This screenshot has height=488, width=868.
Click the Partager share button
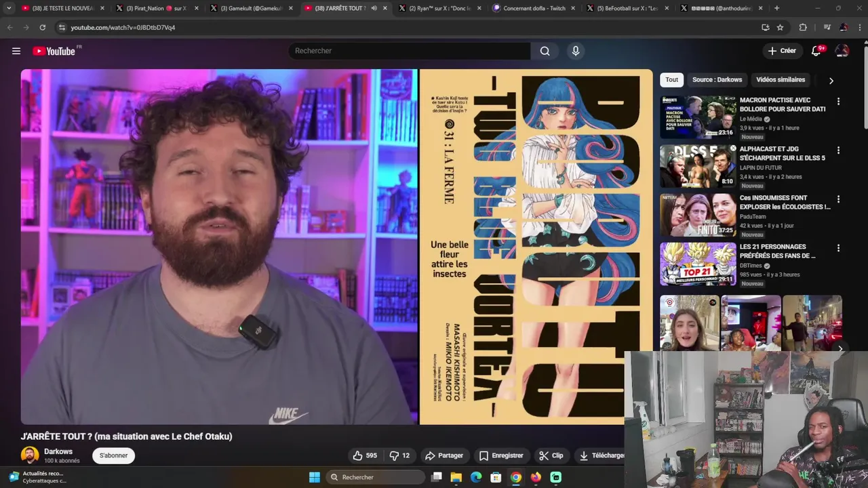(444, 455)
